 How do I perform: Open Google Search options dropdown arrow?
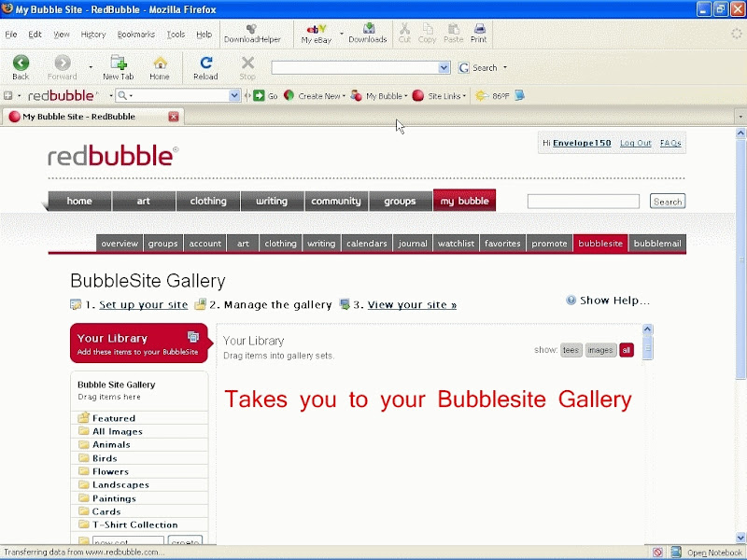[x=505, y=67]
